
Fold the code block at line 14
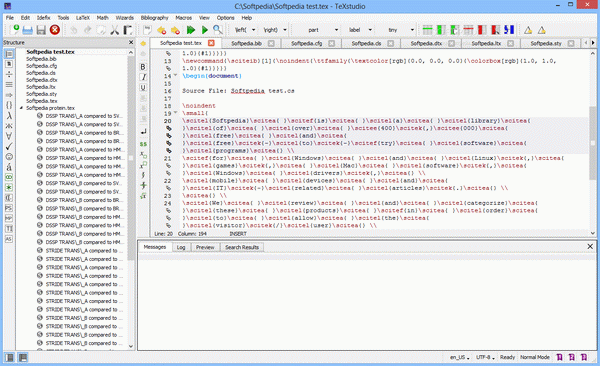(x=176, y=75)
